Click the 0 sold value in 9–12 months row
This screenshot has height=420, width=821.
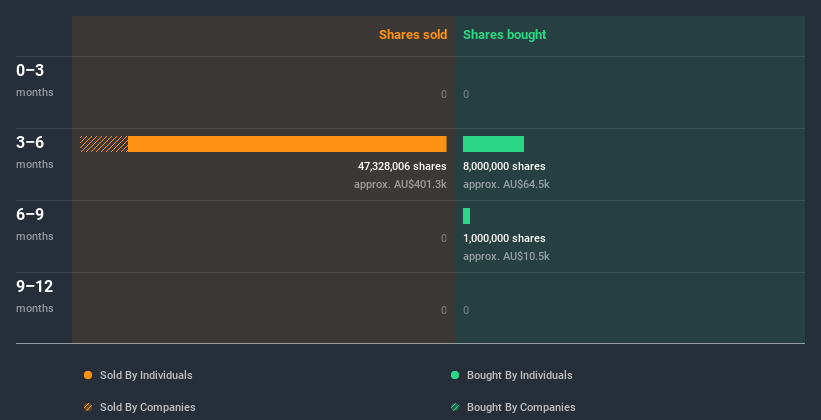(x=444, y=310)
